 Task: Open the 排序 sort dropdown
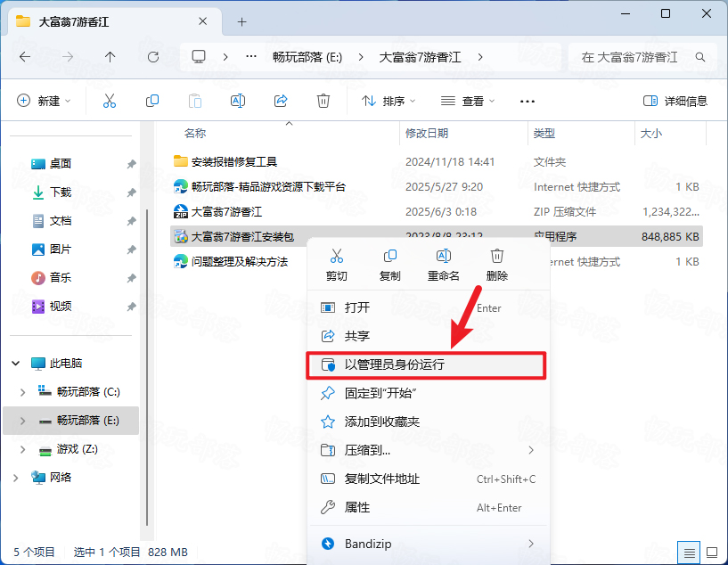coord(389,101)
